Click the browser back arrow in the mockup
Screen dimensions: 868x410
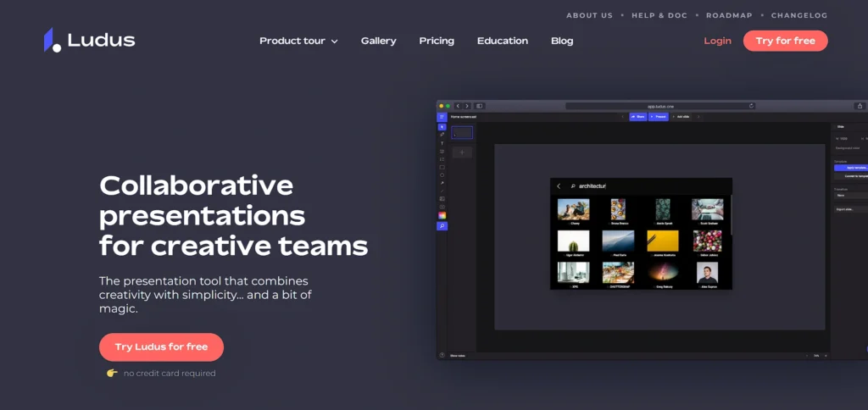(x=458, y=106)
